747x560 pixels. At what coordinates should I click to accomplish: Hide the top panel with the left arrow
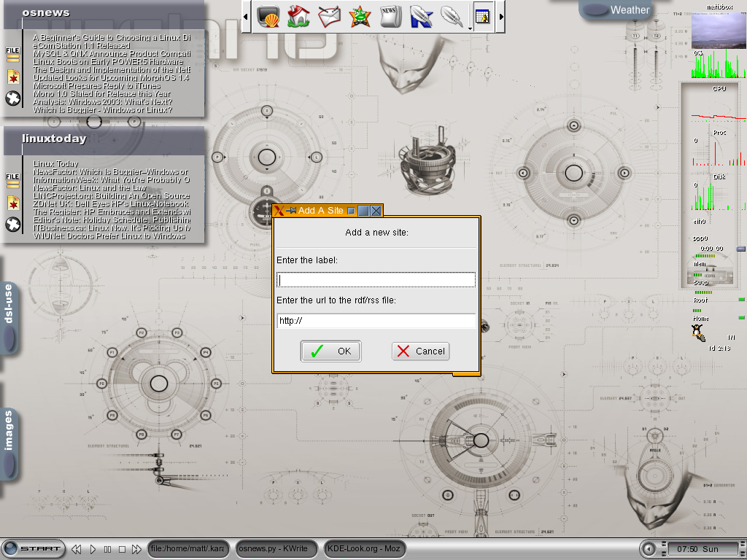(x=246, y=16)
